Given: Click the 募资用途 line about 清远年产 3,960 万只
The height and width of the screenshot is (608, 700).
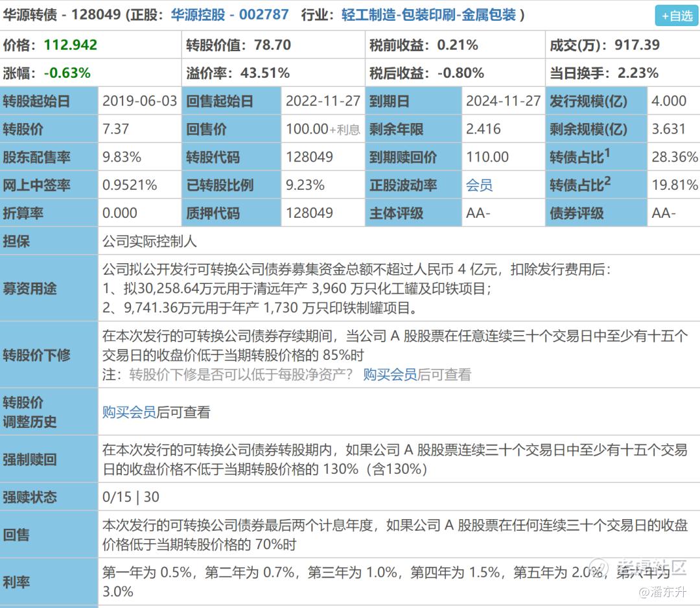Looking at the screenshot, I should click(297, 288).
